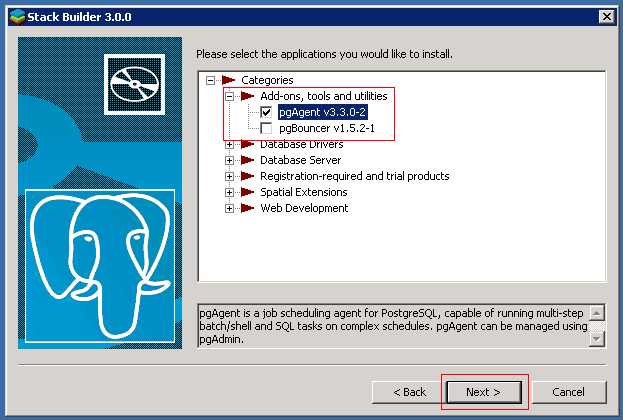
Task: Expand the Web Development category
Action: pyautogui.click(x=229, y=208)
